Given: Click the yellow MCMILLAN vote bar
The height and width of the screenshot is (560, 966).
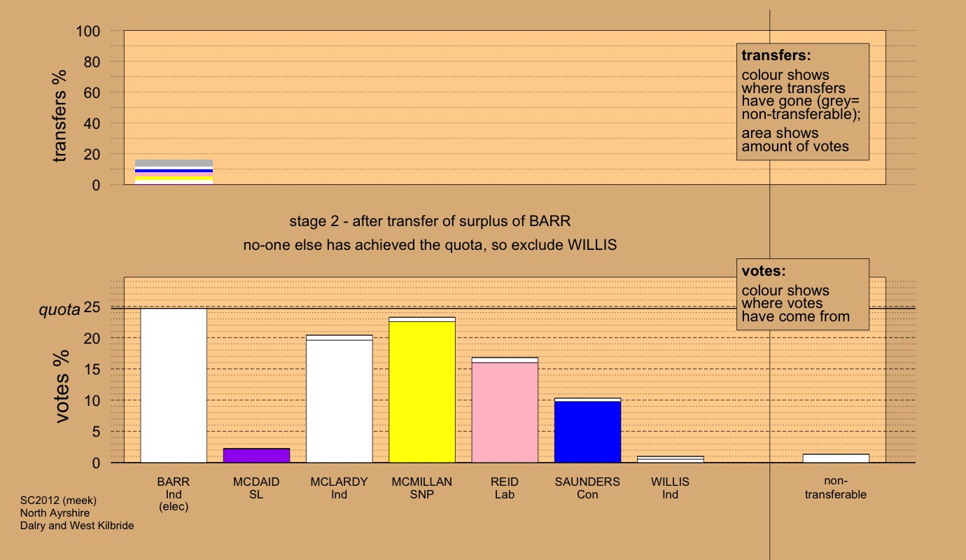Looking at the screenshot, I should point(422,392).
